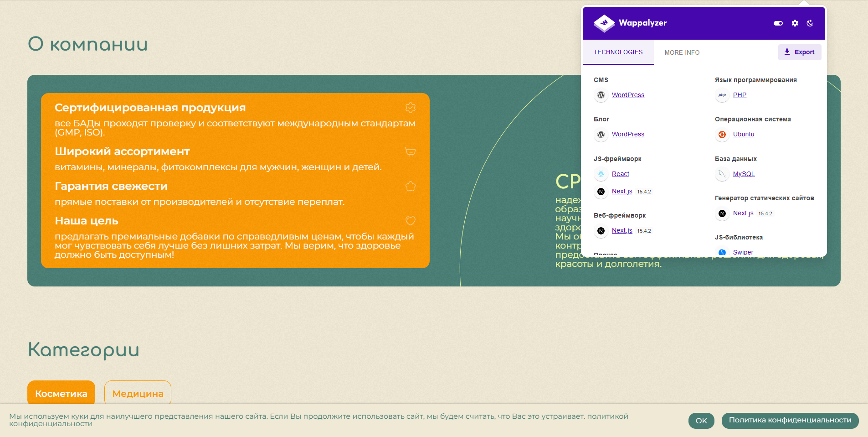The image size is (868, 437).
Task: Select the Косметика category button
Action: point(61,393)
